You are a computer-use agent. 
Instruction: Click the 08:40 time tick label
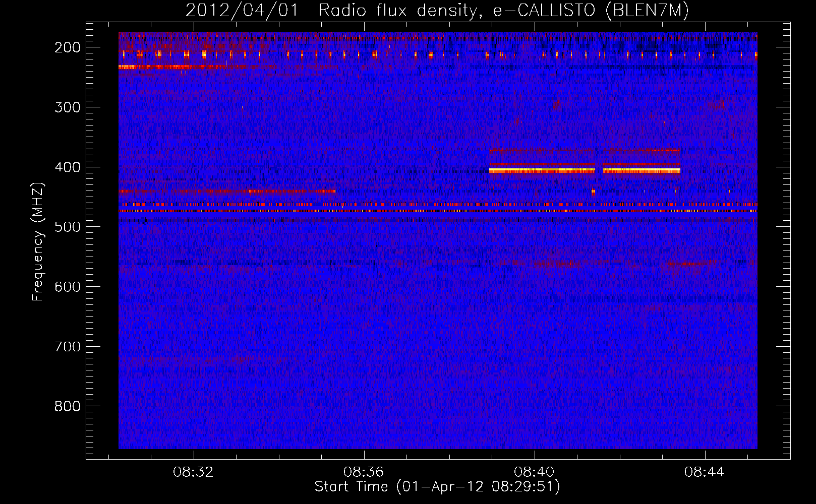(x=534, y=472)
